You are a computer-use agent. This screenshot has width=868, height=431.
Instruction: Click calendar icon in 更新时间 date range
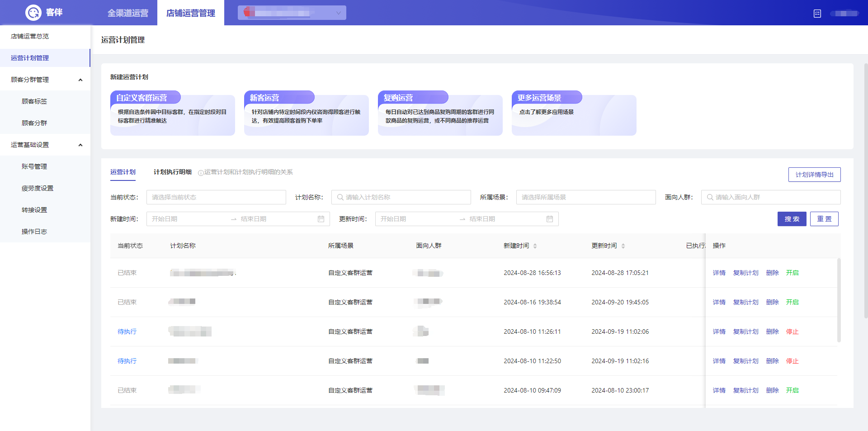[550, 219]
